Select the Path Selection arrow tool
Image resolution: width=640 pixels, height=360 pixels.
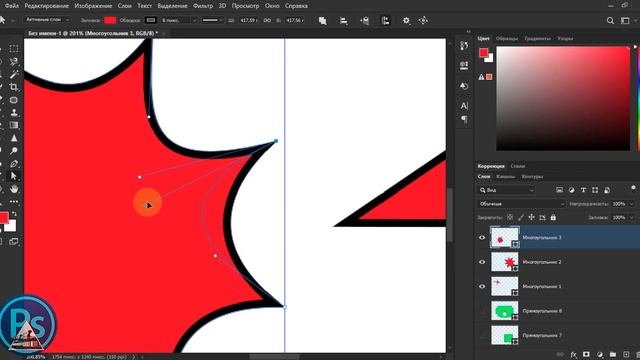13,176
